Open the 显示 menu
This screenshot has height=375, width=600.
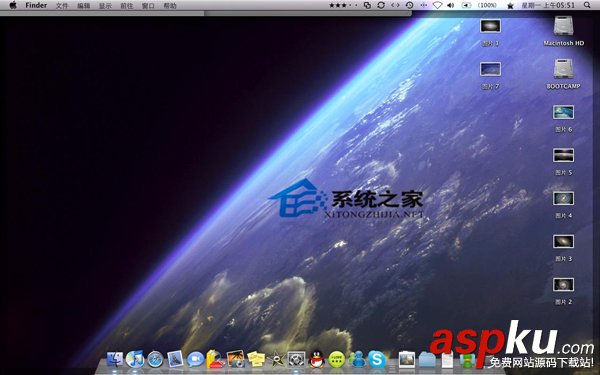point(105,5)
